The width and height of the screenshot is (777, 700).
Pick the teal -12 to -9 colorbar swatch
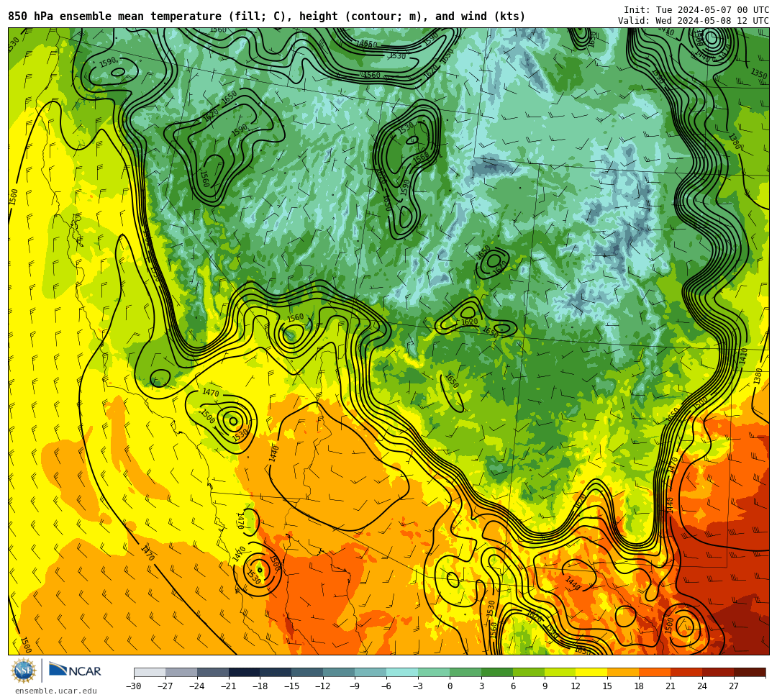(x=340, y=672)
